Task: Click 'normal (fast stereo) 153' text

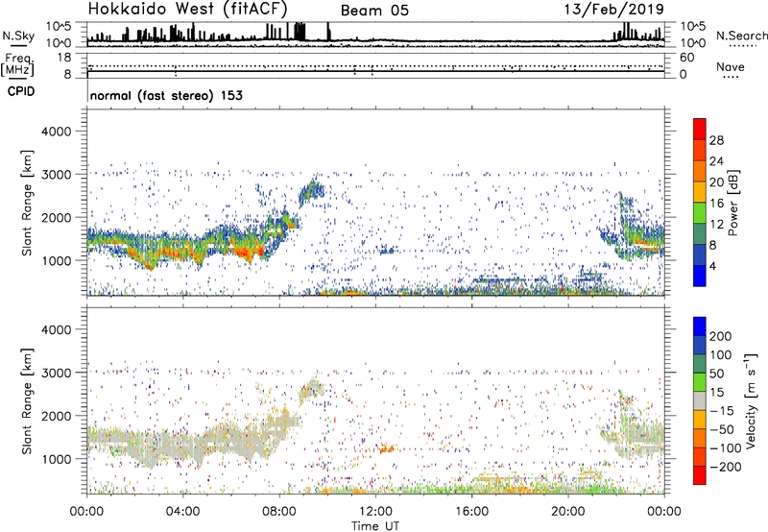Action: [166, 95]
